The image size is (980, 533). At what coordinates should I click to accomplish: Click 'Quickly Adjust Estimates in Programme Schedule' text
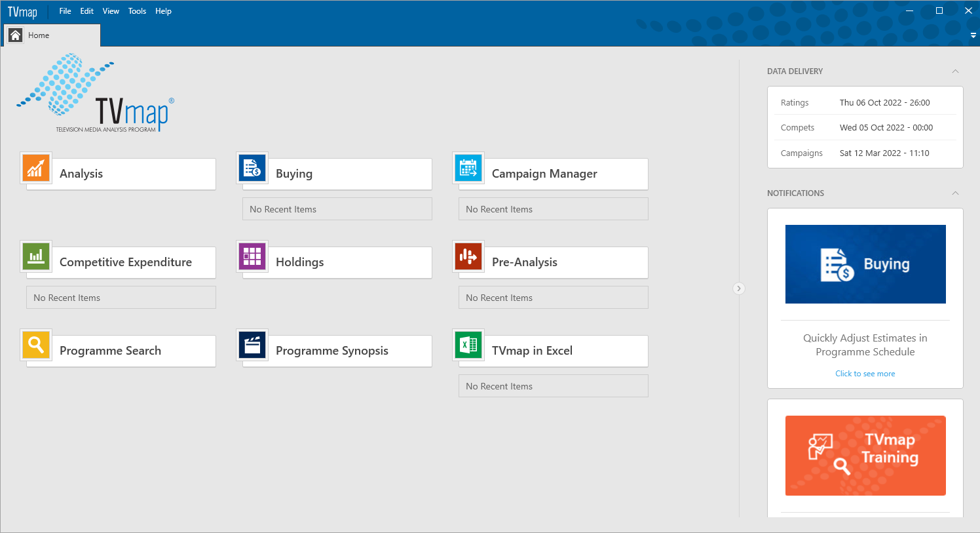[x=865, y=345]
